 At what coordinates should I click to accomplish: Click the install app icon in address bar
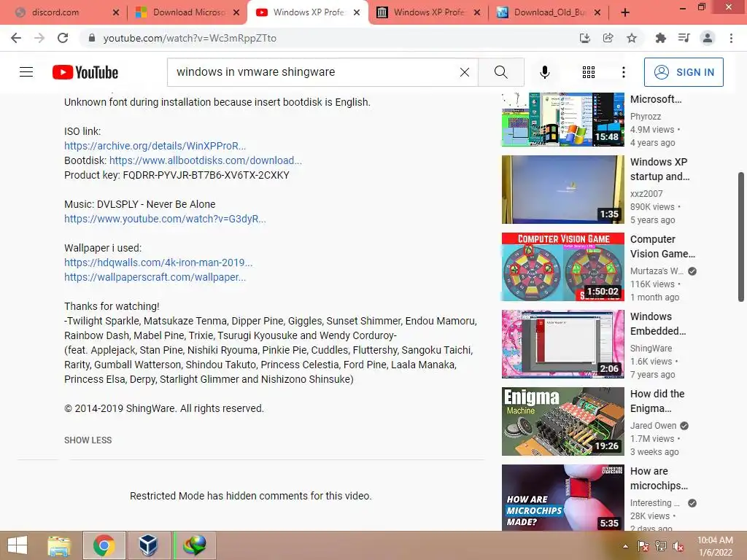pos(584,38)
